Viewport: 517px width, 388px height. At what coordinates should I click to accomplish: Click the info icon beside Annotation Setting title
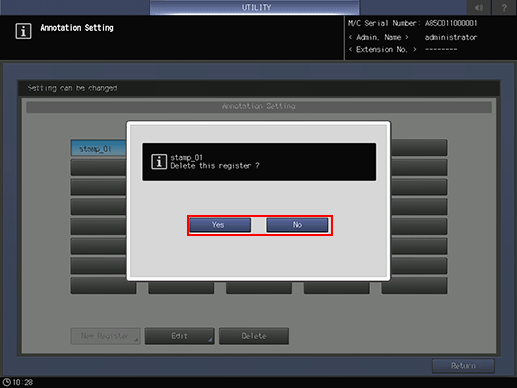click(x=23, y=31)
